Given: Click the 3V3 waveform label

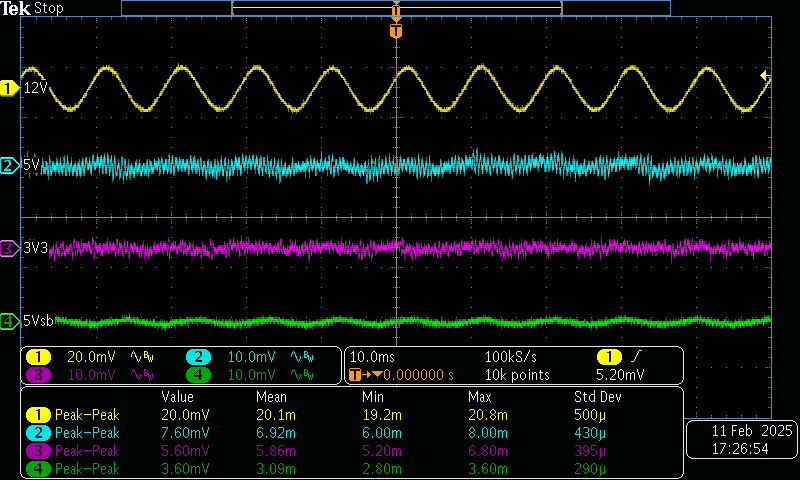Looking at the screenshot, I should click(x=36, y=248).
